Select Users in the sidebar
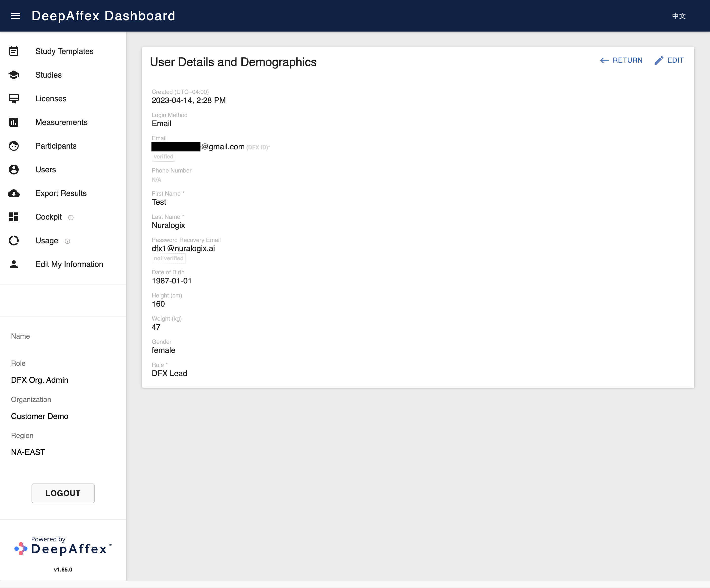Screen dimensions: 710x588 pyautogui.click(x=63, y=169)
